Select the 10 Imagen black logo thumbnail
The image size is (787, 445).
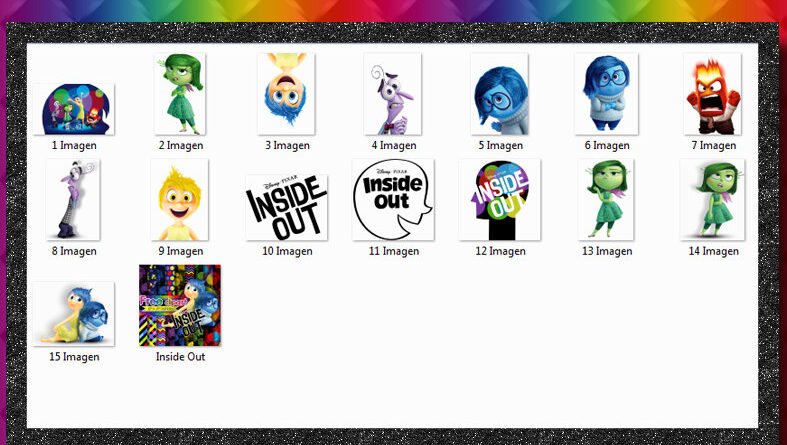[286, 207]
